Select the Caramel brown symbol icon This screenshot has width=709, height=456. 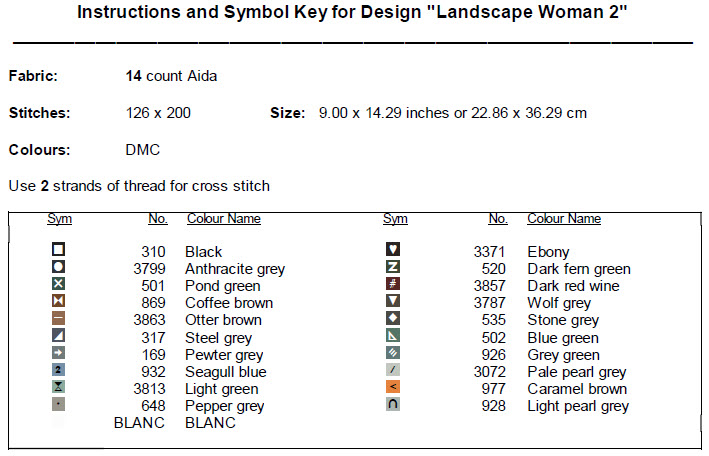(393, 387)
